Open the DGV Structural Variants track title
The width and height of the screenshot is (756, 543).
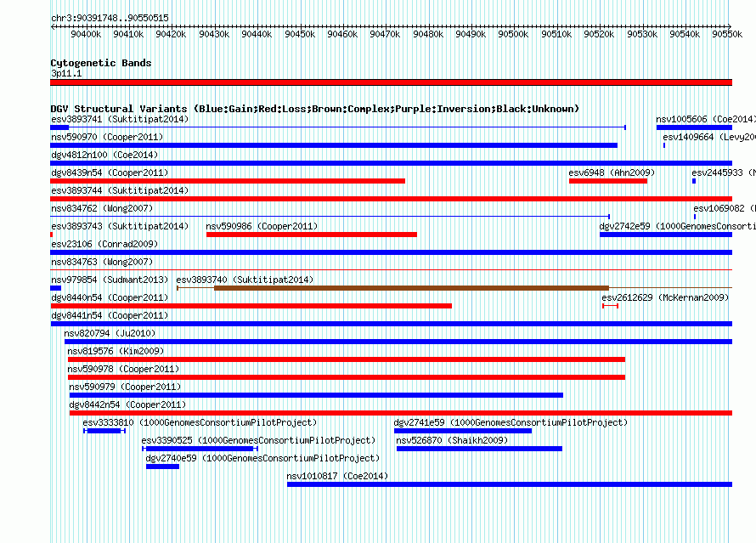pyautogui.click(x=314, y=109)
